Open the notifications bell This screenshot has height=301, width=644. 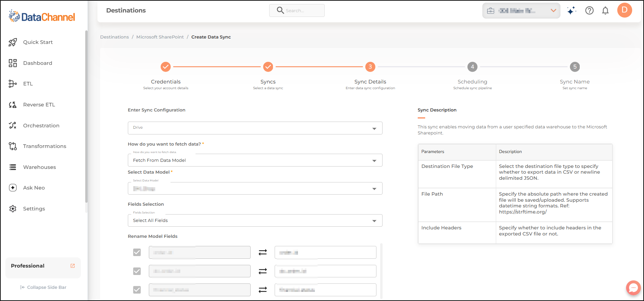click(605, 11)
